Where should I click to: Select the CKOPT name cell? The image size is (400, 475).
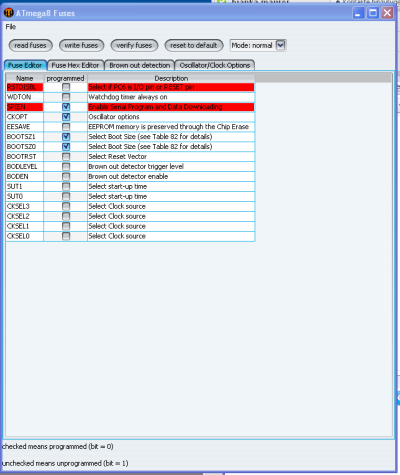[25, 117]
